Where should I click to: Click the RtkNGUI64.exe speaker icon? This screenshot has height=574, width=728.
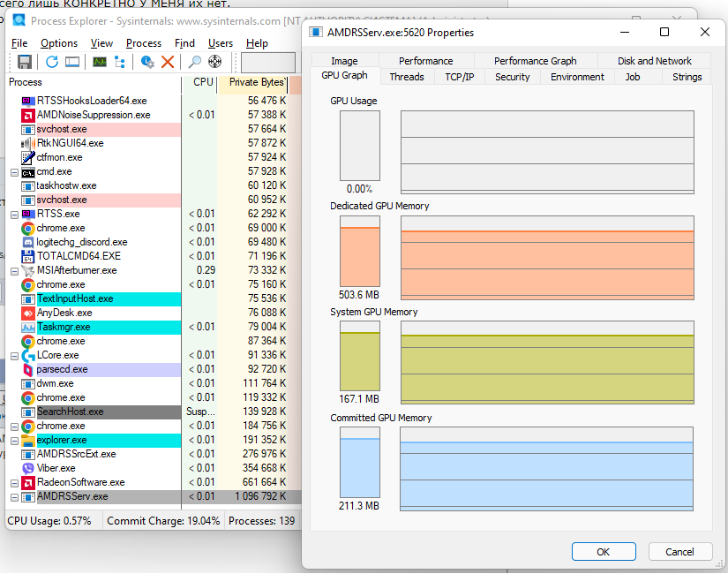(x=28, y=144)
